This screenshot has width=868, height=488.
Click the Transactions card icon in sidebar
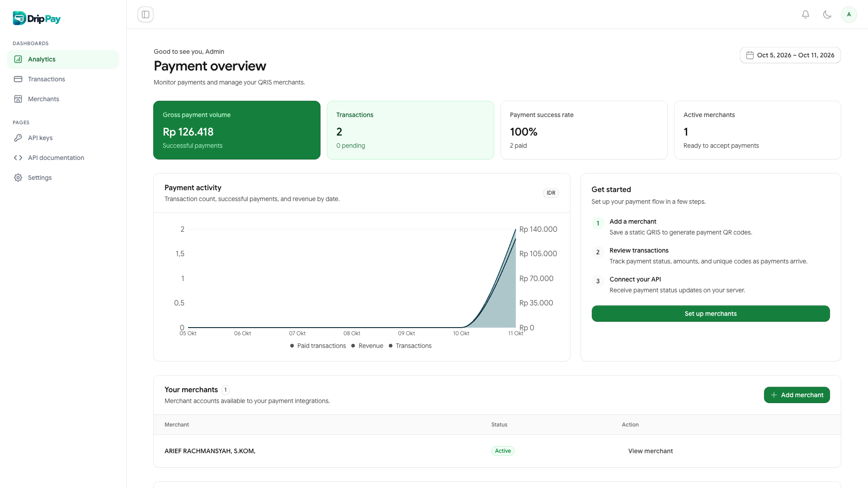click(x=18, y=79)
